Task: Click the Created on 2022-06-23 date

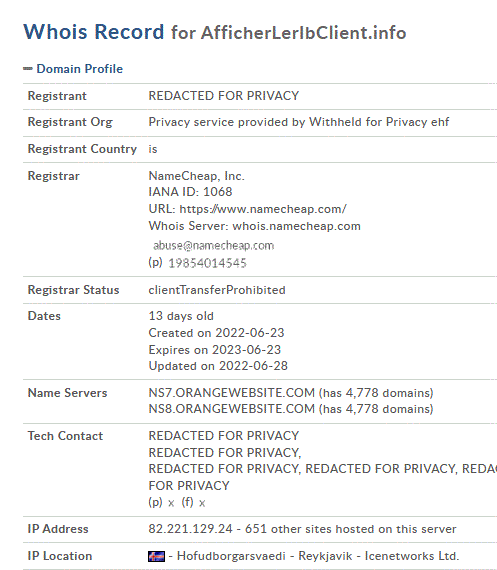Action: (216, 333)
